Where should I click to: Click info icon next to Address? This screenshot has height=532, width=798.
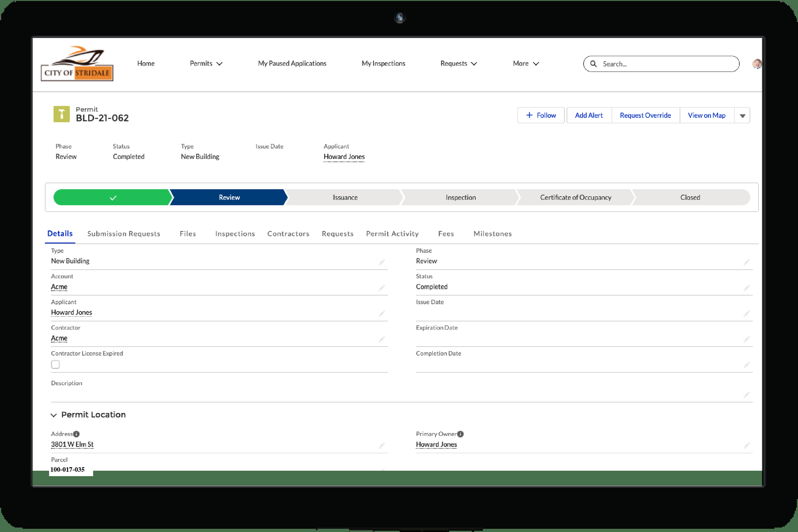pos(77,434)
